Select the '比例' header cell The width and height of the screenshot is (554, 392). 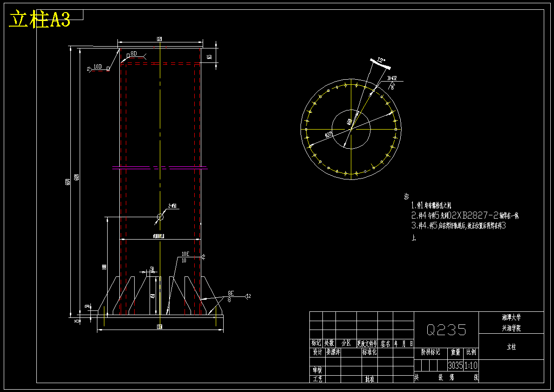click(471, 352)
